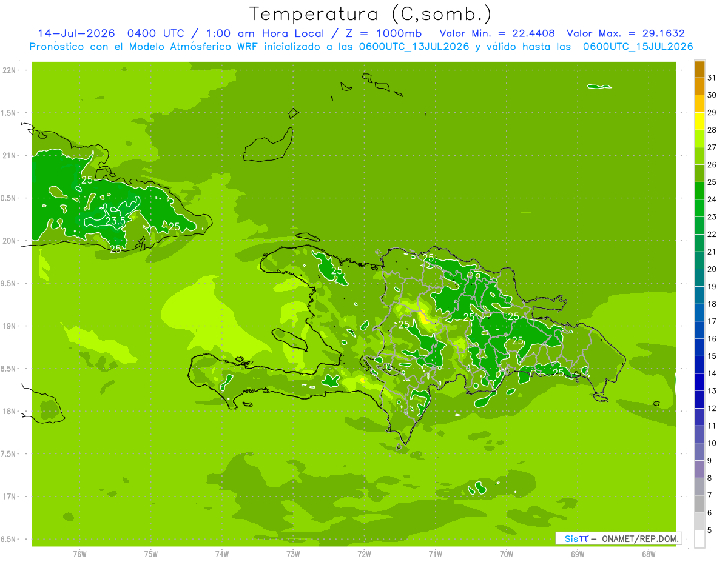
Task: Pick the blue colorbar segment between 15 and 16
Action: coord(699,348)
